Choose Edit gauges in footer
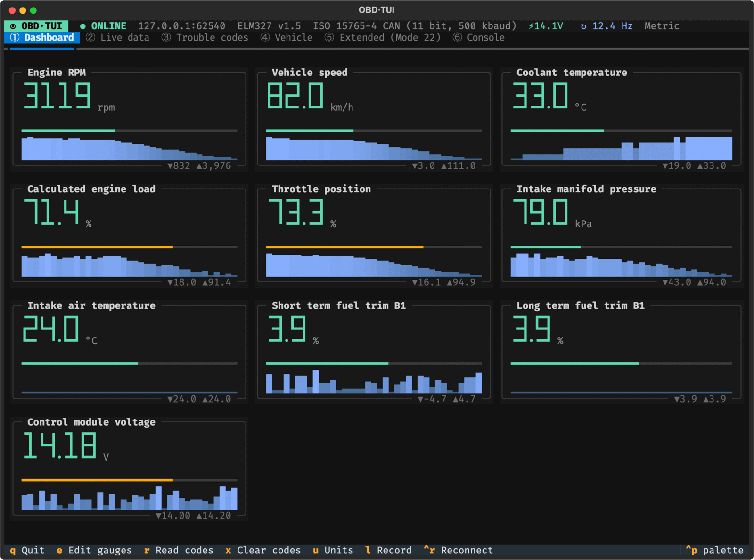Screen dimensions: 754x560 94,550
